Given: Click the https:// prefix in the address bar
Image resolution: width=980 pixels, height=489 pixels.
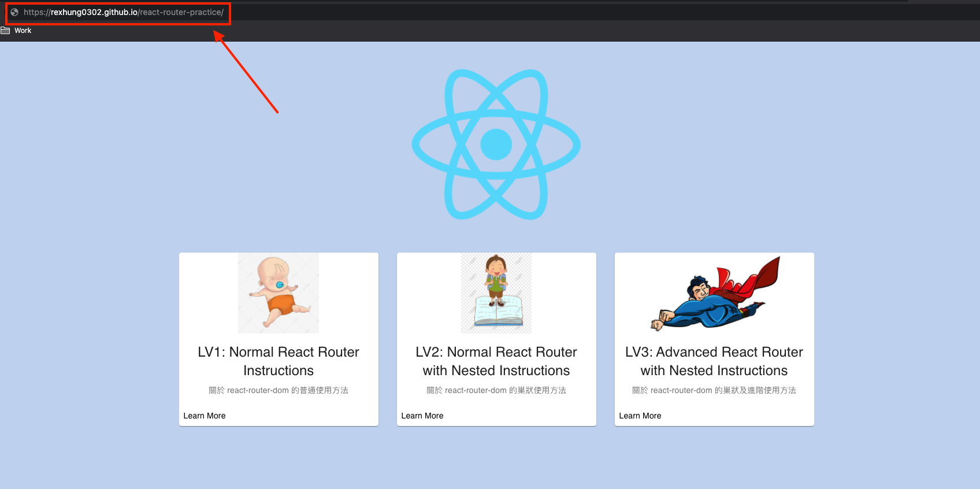Looking at the screenshot, I should pyautogui.click(x=37, y=12).
